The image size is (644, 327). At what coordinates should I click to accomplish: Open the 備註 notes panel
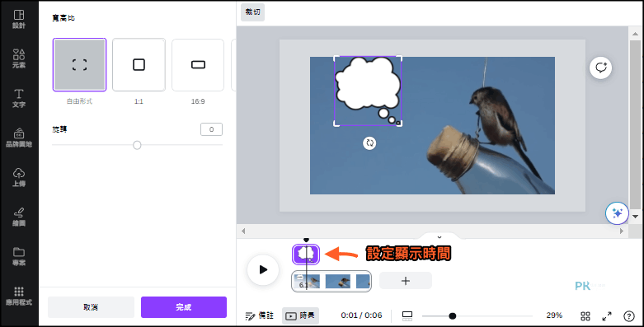pyautogui.click(x=260, y=315)
